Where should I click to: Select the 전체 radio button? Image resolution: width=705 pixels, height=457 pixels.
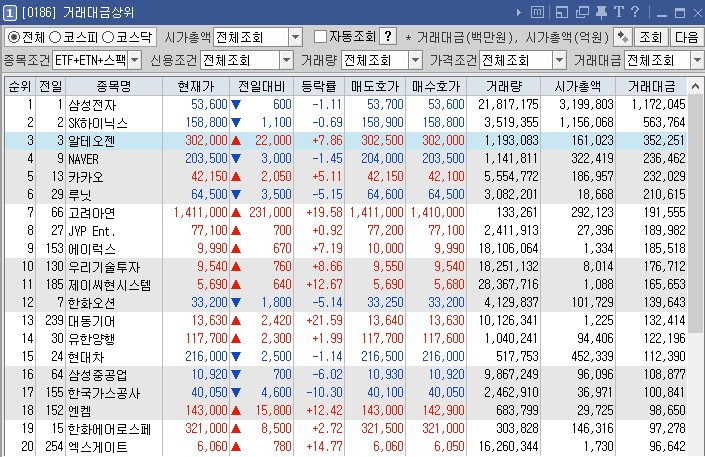tap(14, 37)
